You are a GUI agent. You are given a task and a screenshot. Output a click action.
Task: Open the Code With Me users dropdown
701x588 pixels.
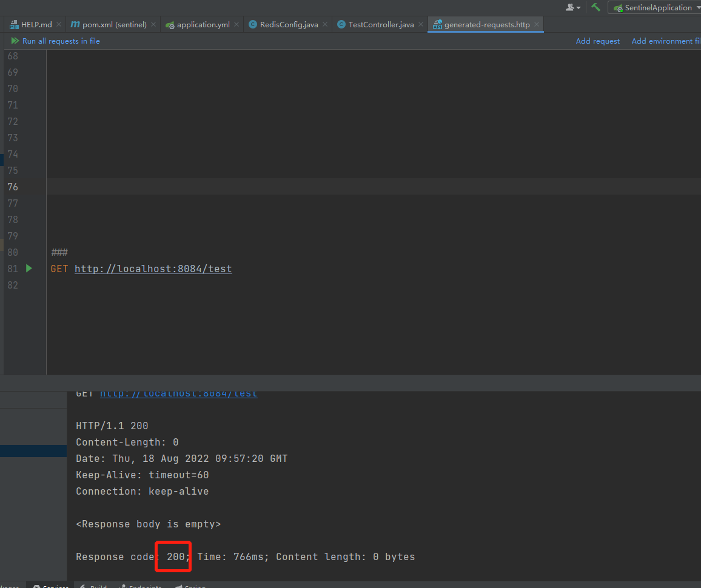(573, 7)
